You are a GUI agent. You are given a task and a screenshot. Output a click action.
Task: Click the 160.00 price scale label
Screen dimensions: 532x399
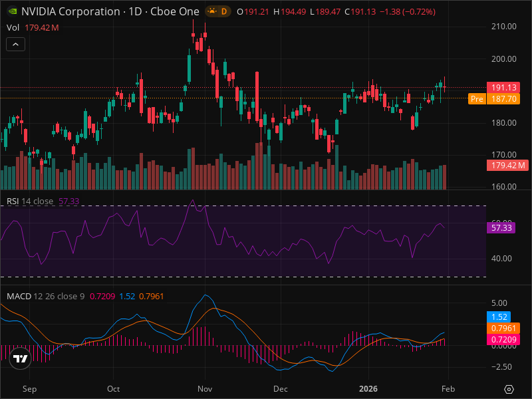[504, 187]
